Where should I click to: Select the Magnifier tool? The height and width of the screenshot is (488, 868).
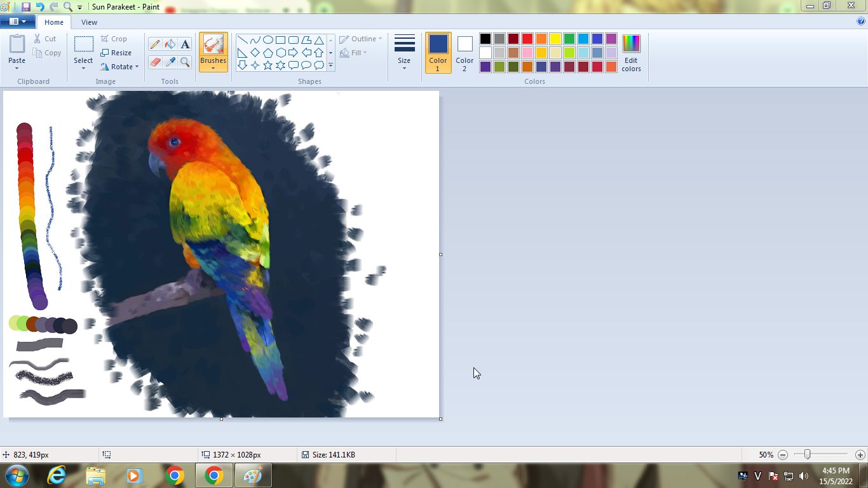(x=185, y=62)
